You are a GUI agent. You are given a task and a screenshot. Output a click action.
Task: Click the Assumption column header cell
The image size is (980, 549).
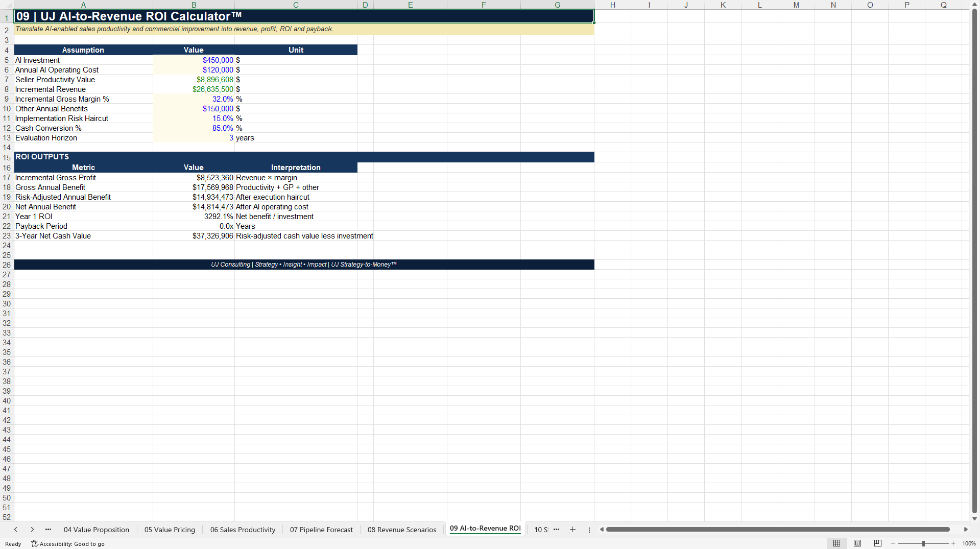pyautogui.click(x=83, y=50)
